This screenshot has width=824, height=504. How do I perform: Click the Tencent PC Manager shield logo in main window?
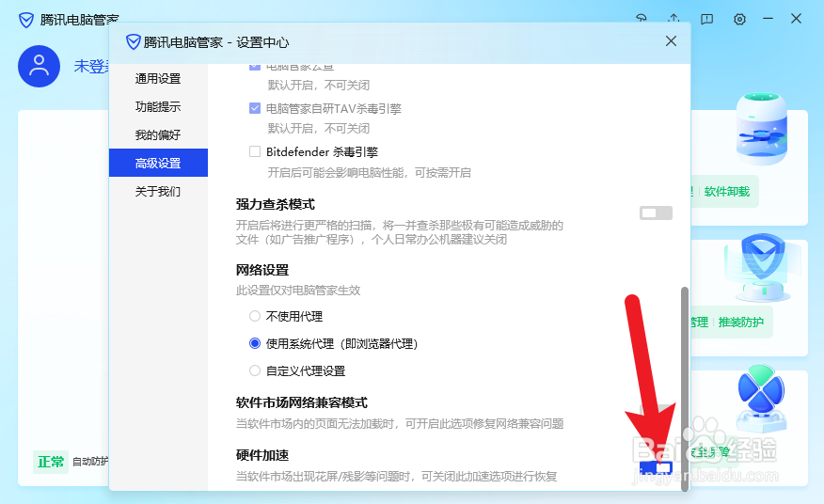tap(25, 20)
